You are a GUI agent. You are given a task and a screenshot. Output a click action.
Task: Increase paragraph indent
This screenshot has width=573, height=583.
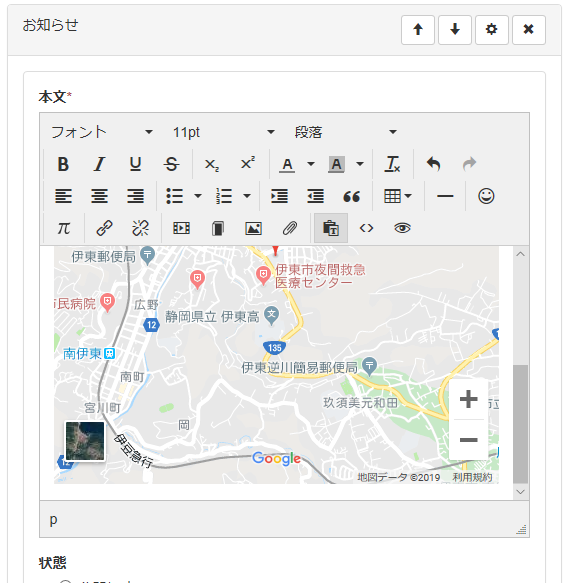click(279, 196)
